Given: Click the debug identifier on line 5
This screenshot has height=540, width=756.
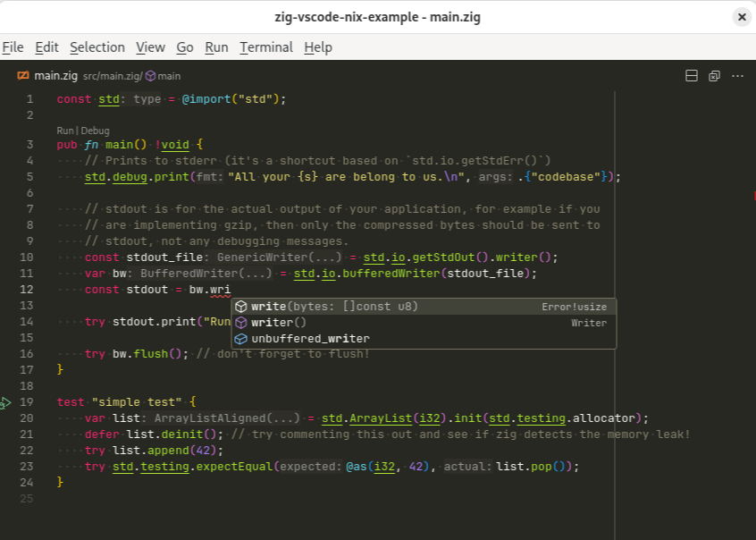Looking at the screenshot, I should pos(130,177).
